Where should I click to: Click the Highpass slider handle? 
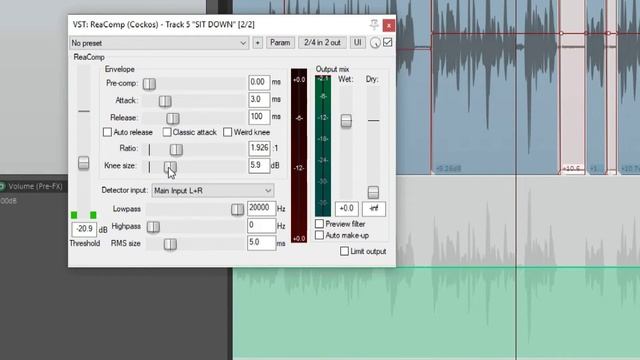coord(153,227)
